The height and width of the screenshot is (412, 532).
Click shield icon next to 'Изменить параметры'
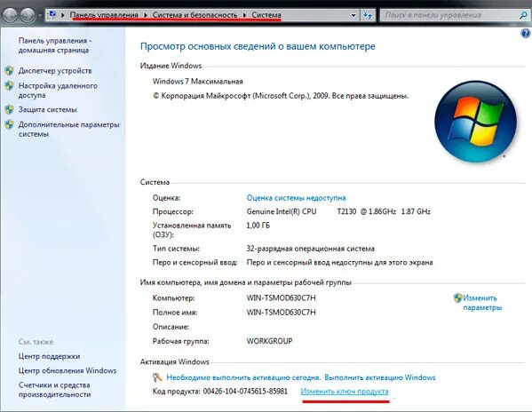coord(457,298)
